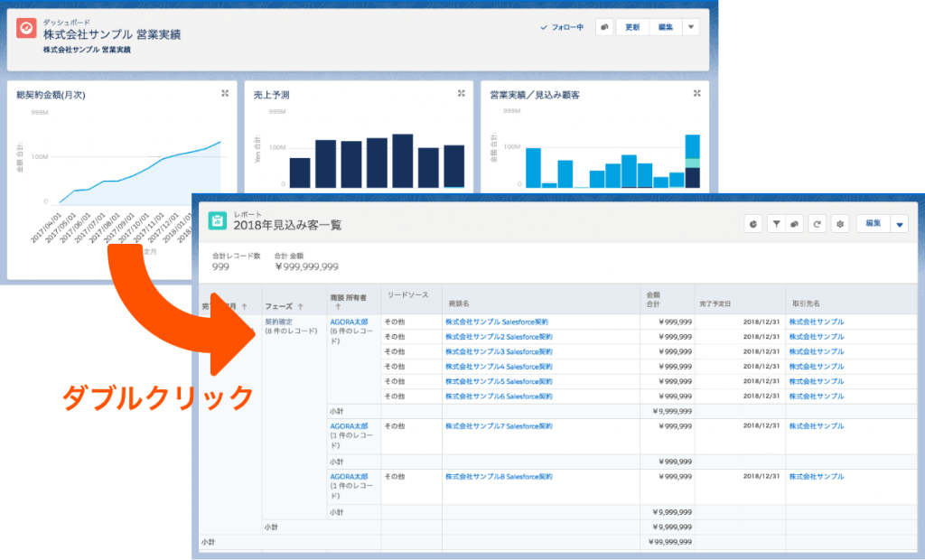Open dropdown arrow next to report 編集

(x=899, y=224)
